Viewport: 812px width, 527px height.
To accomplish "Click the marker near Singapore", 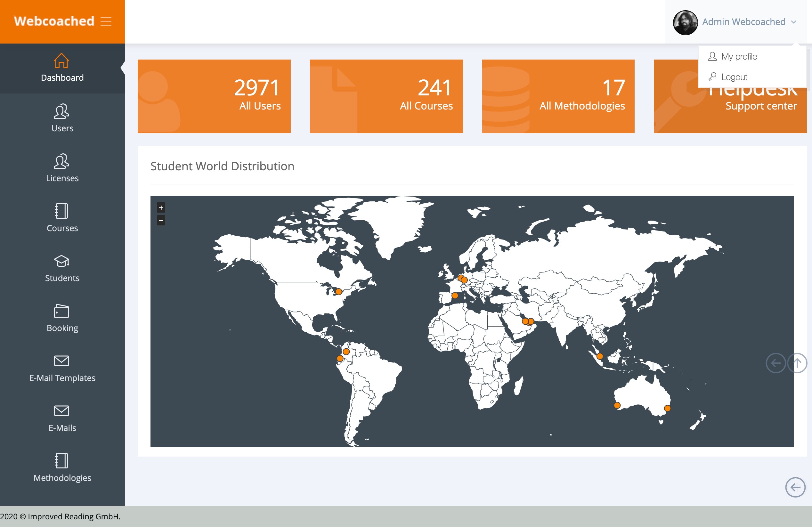I will tap(600, 356).
